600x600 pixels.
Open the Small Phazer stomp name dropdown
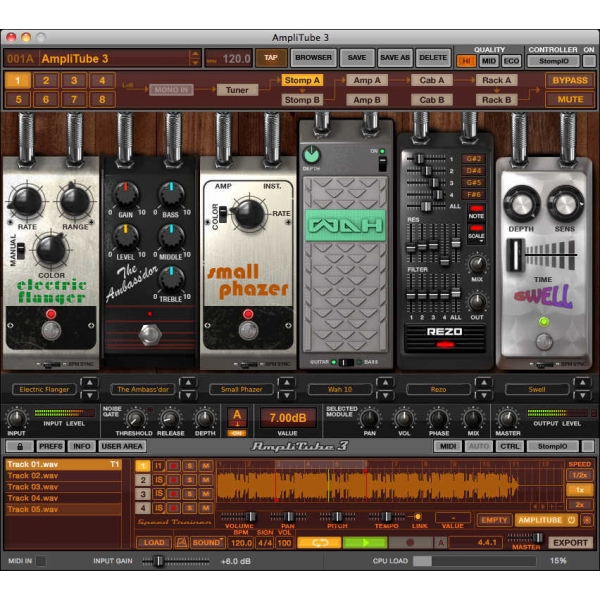click(241, 390)
